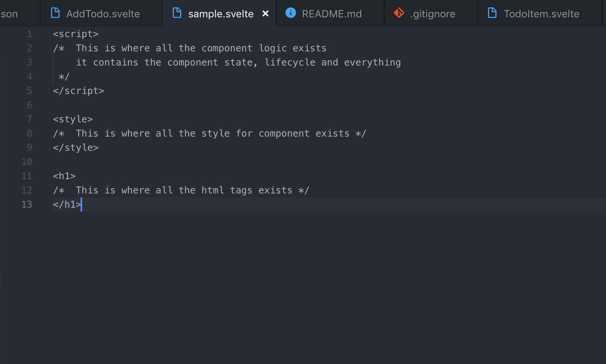Screen dimensions: 606x364
Task: Open the TodoItem.svelte tab
Action: pos(541,14)
